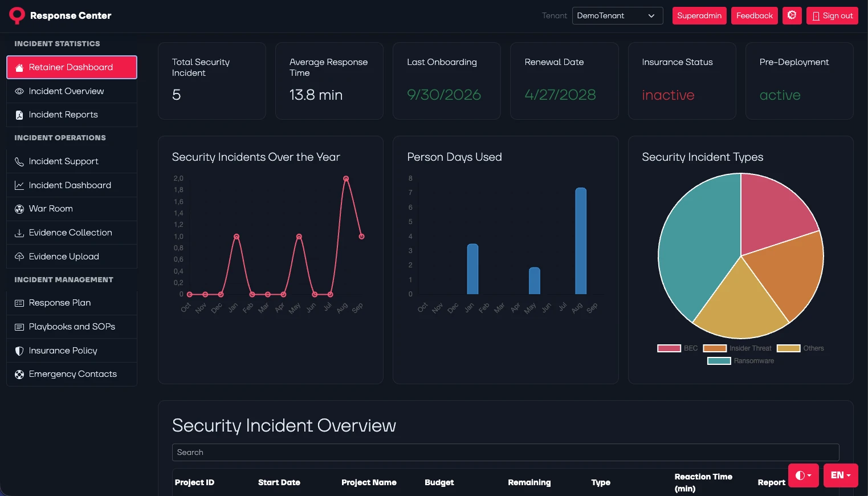The image size is (868, 496).
Task: Click the lifebuoy icon beside Emergency Contacts
Action: (19, 375)
